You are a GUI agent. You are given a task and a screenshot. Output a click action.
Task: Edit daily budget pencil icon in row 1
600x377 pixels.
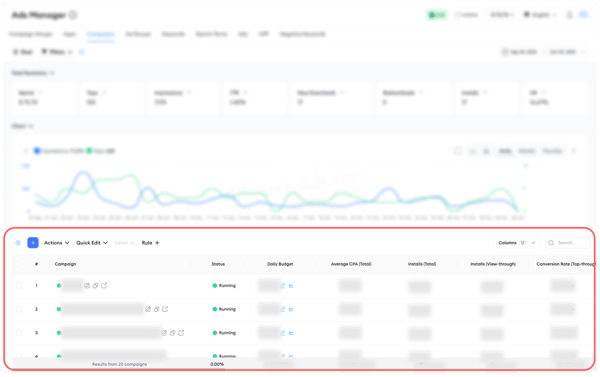283,286
